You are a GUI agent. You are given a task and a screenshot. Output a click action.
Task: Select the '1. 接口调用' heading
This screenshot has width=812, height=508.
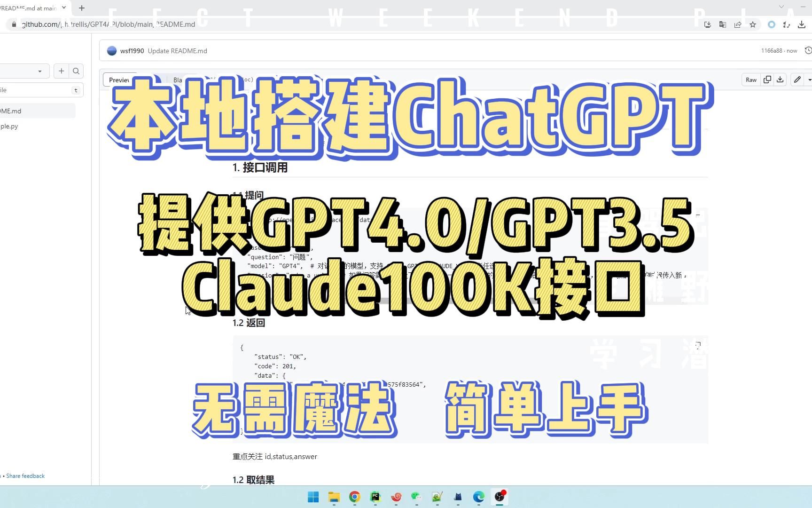(260, 167)
